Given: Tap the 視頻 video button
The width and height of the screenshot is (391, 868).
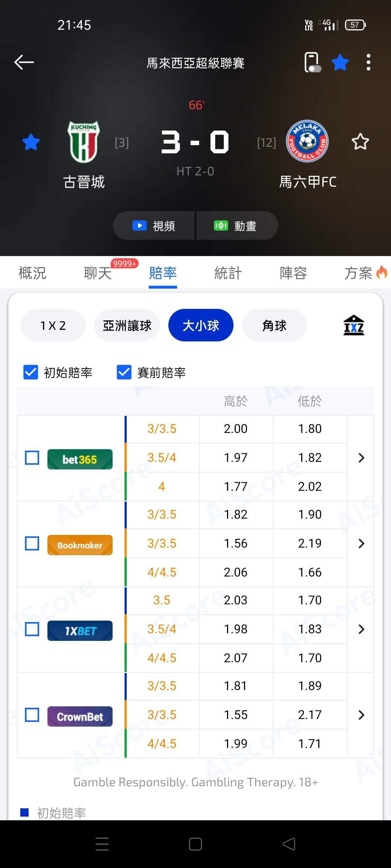Looking at the screenshot, I should 154,226.
